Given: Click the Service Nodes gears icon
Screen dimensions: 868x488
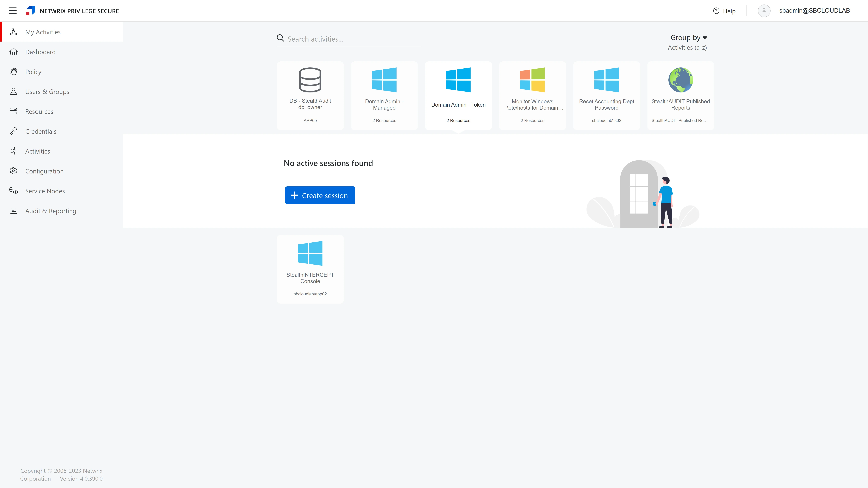Looking at the screenshot, I should tap(13, 191).
